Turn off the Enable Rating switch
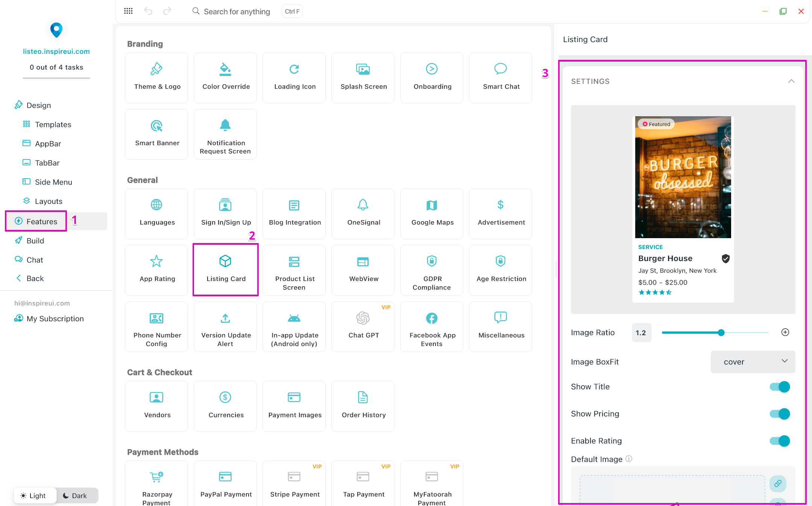The image size is (812, 506). 779,441
